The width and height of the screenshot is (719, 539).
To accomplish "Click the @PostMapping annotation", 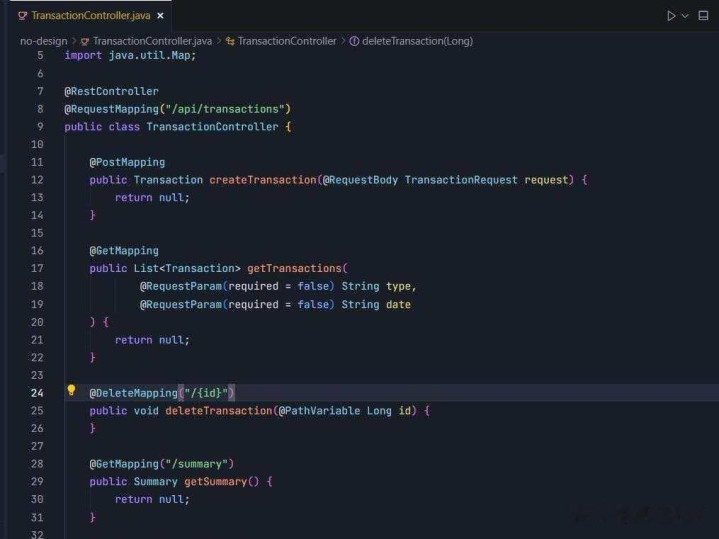I will [127, 162].
